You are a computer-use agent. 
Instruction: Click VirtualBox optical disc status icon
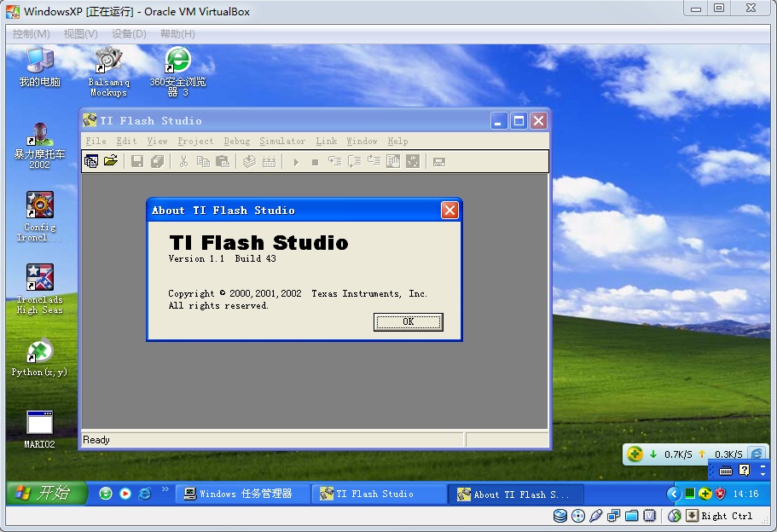tap(577, 516)
